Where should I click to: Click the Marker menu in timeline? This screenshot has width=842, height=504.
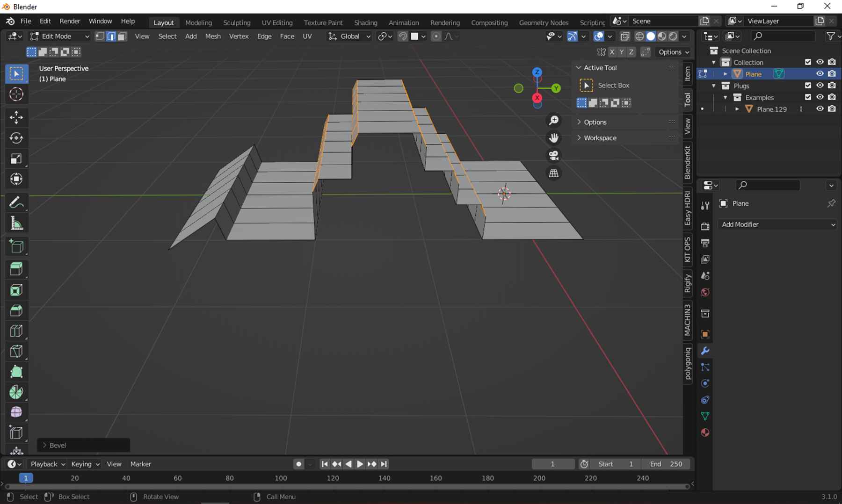(140, 464)
